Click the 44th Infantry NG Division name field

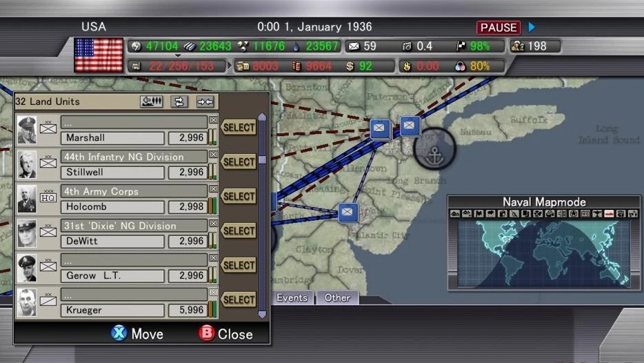[134, 157]
